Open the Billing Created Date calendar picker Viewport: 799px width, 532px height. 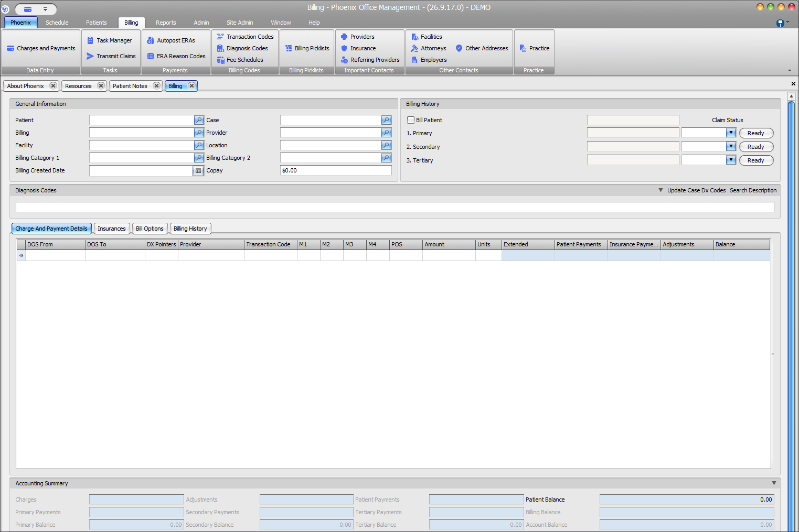(198, 170)
